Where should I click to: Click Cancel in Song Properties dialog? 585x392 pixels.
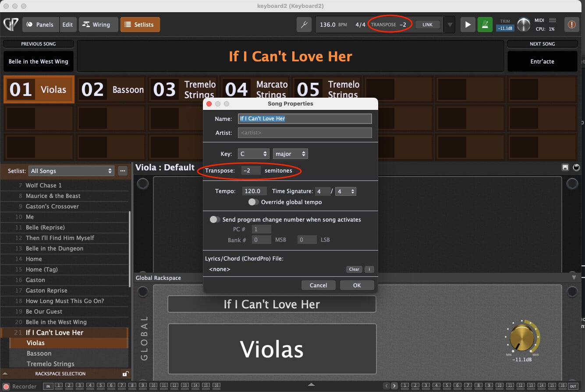[318, 285]
